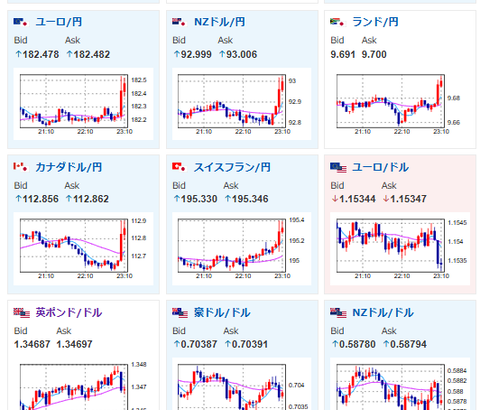Click the Australian dollar/Dollar flag icon
This screenshot has height=410, width=480.
pyautogui.click(x=180, y=313)
